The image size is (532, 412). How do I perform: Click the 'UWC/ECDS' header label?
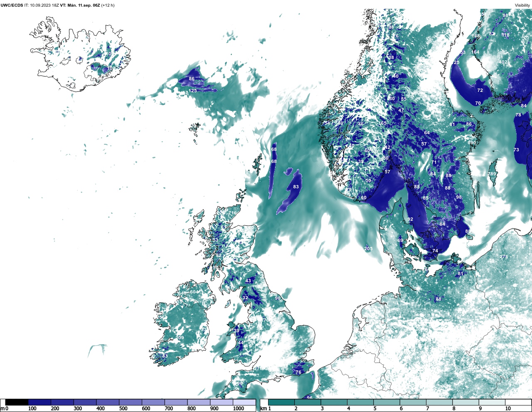pos(12,5)
